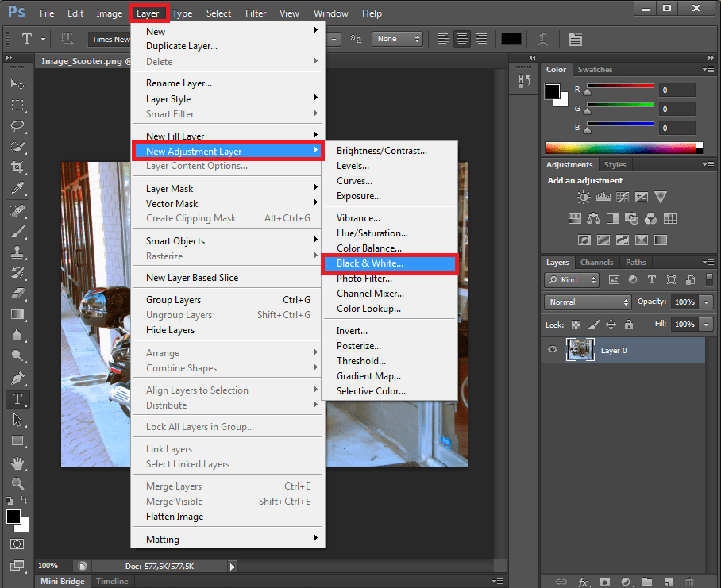This screenshot has height=588, width=721.
Task: Select the Lasso tool
Action: click(17, 126)
